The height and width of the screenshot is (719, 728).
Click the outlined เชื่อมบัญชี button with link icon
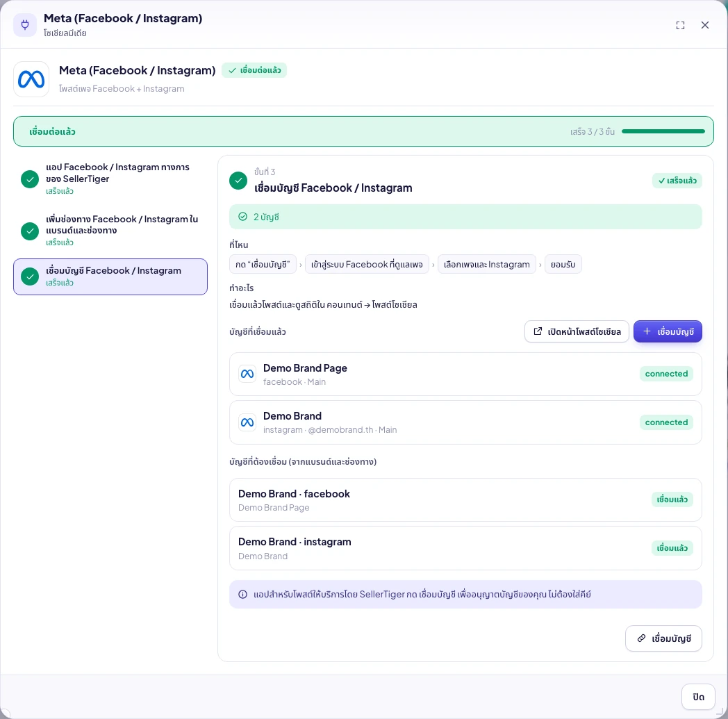663,638
